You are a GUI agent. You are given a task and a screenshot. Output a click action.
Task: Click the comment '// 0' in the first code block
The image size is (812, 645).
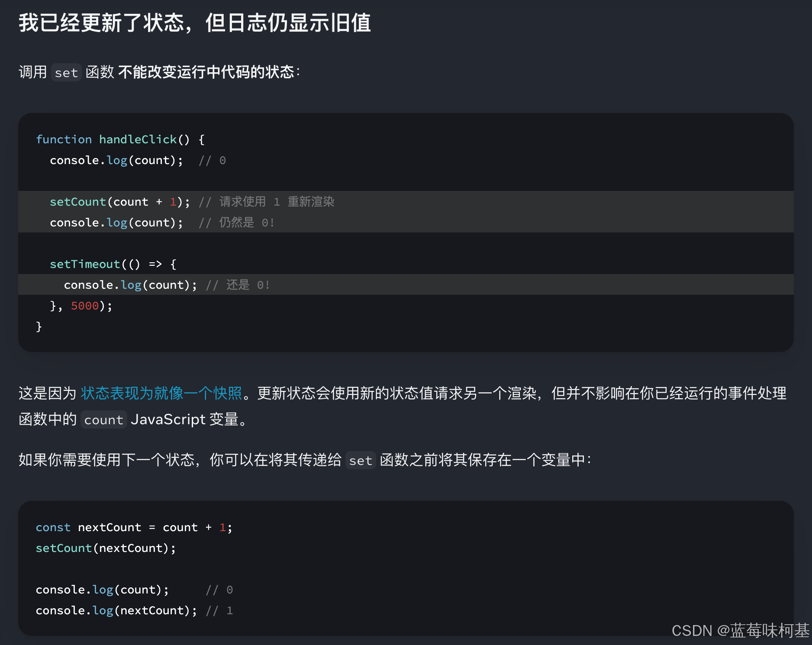pos(212,161)
